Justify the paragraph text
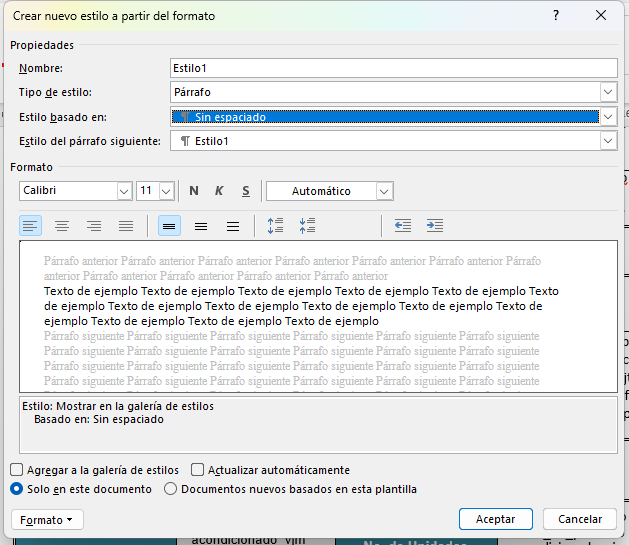Screen dimensions: 629x545 click(x=126, y=226)
